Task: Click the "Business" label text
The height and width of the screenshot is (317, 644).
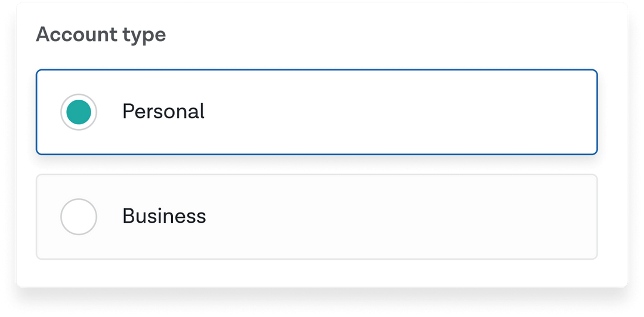Action: pyautogui.click(x=164, y=216)
